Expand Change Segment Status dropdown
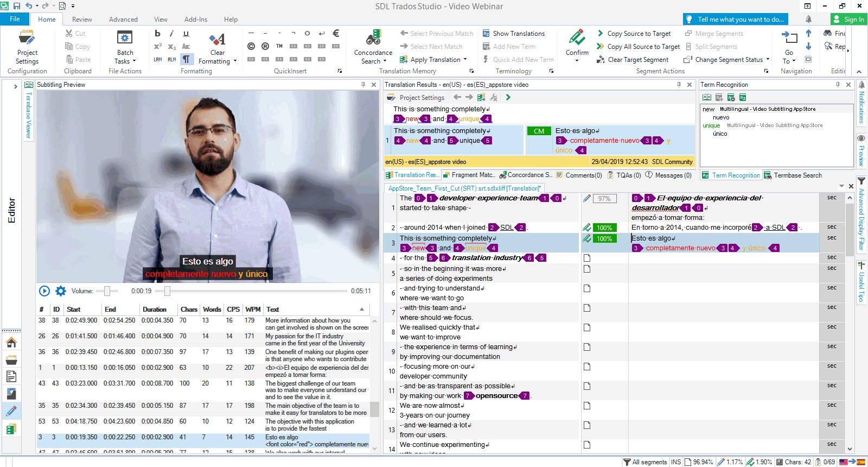Viewport: 868px width, 467px height. [x=768, y=60]
